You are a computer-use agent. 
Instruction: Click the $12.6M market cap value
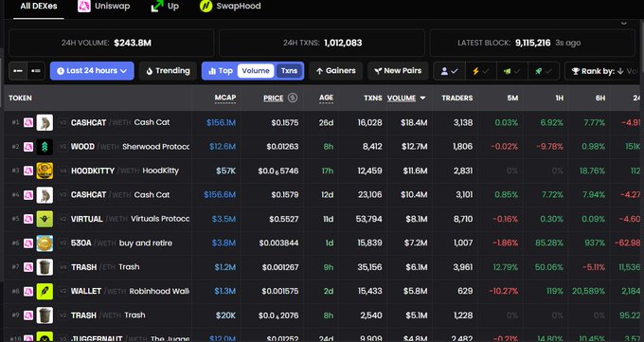click(x=223, y=147)
